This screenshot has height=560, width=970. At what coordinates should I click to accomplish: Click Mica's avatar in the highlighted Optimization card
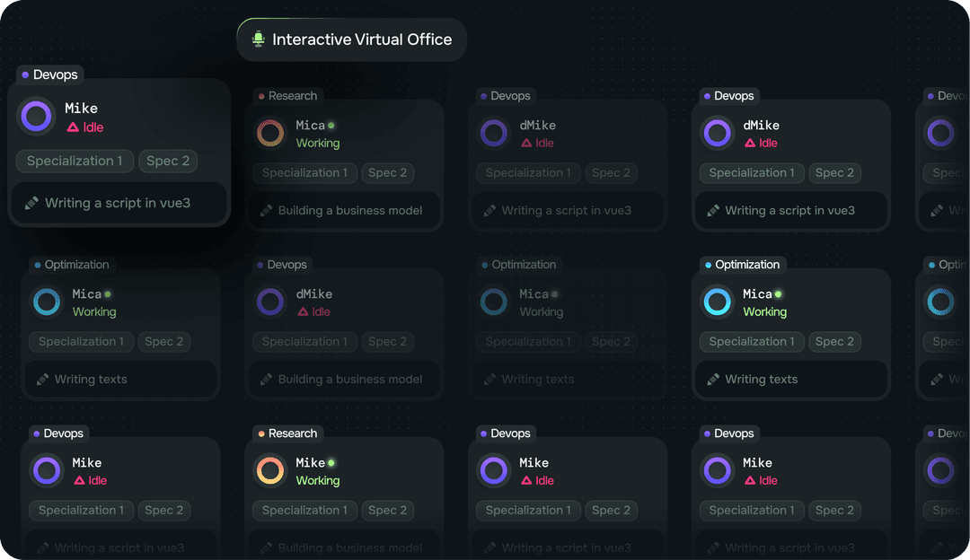(717, 302)
